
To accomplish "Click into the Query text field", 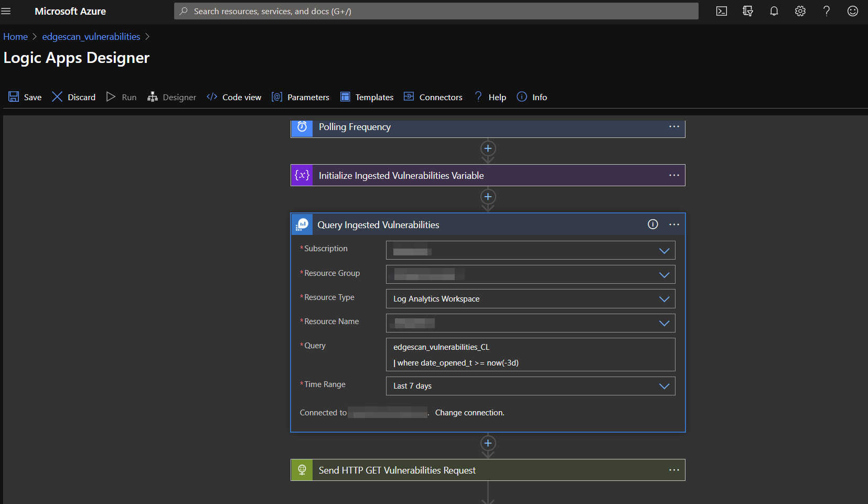I will tap(530, 355).
